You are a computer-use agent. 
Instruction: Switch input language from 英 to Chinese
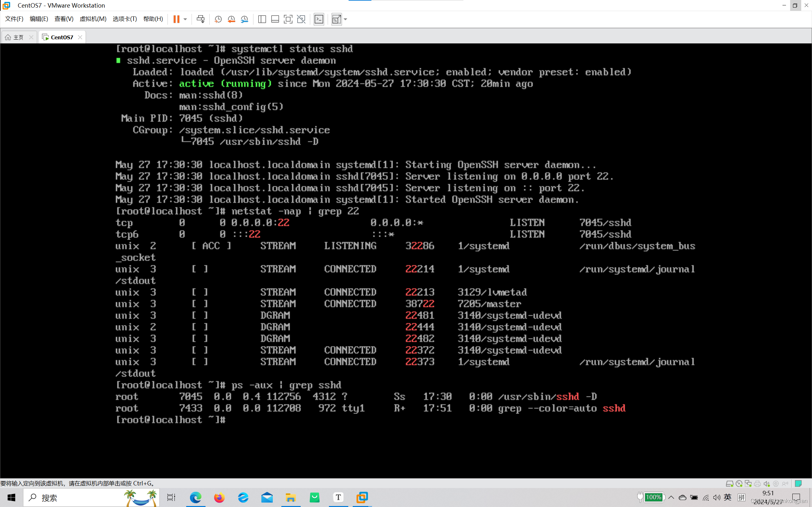click(x=728, y=497)
